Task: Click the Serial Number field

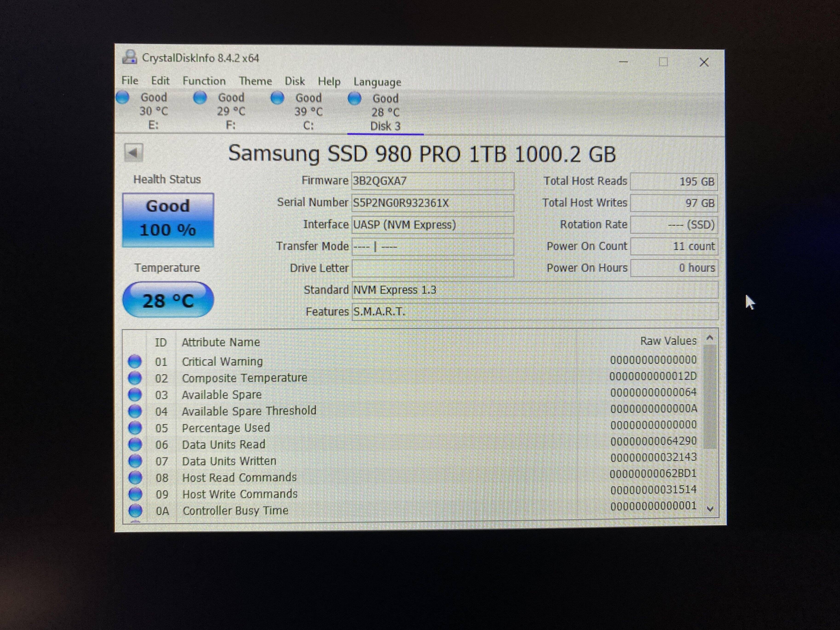Action: [x=432, y=203]
